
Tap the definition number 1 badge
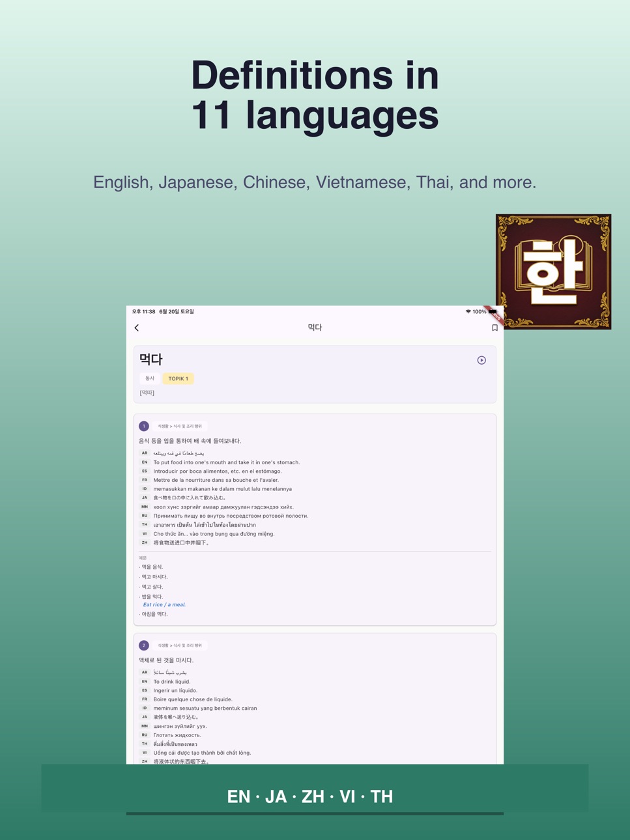coord(144,426)
